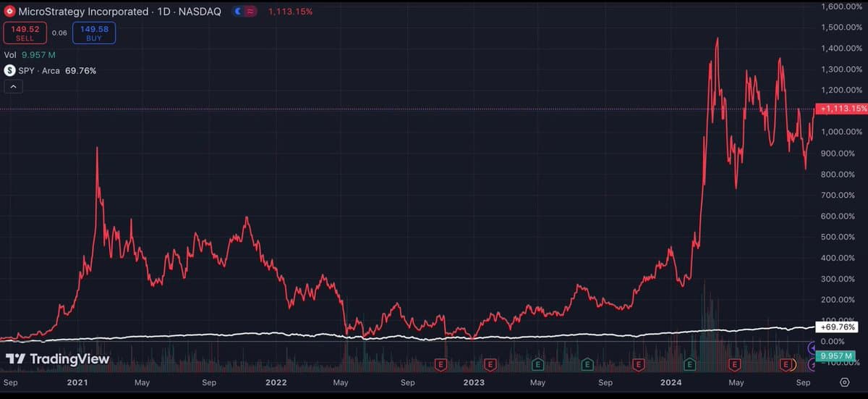Click the red +1,113.15% price axis label
This screenshot has height=399, width=868.
pyautogui.click(x=841, y=109)
